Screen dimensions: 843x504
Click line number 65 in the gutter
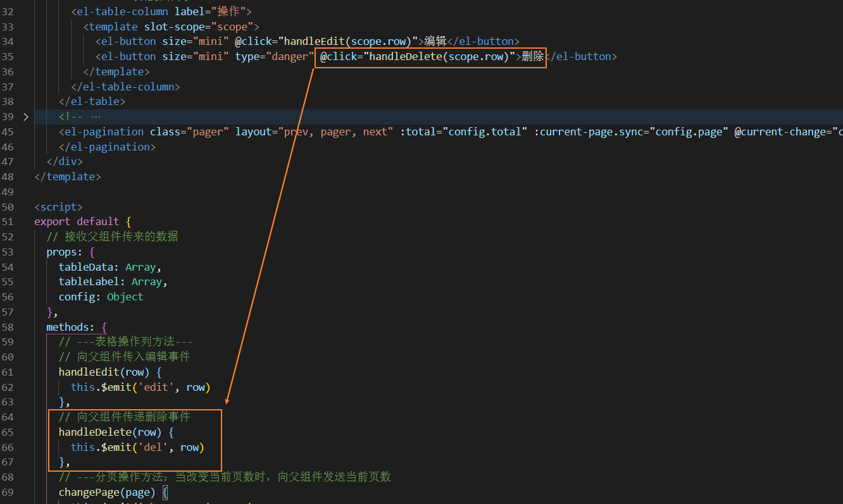tap(8, 432)
